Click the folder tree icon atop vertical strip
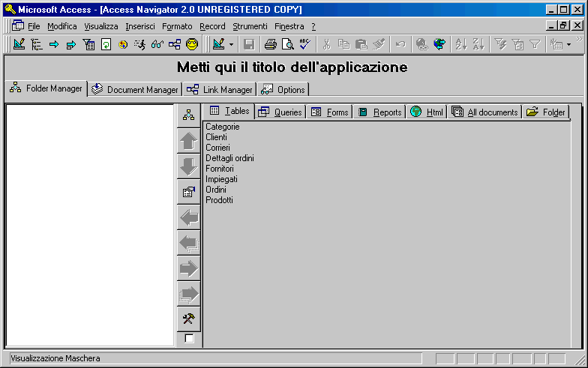This screenshot has width=588, height=368. (188, 115)
